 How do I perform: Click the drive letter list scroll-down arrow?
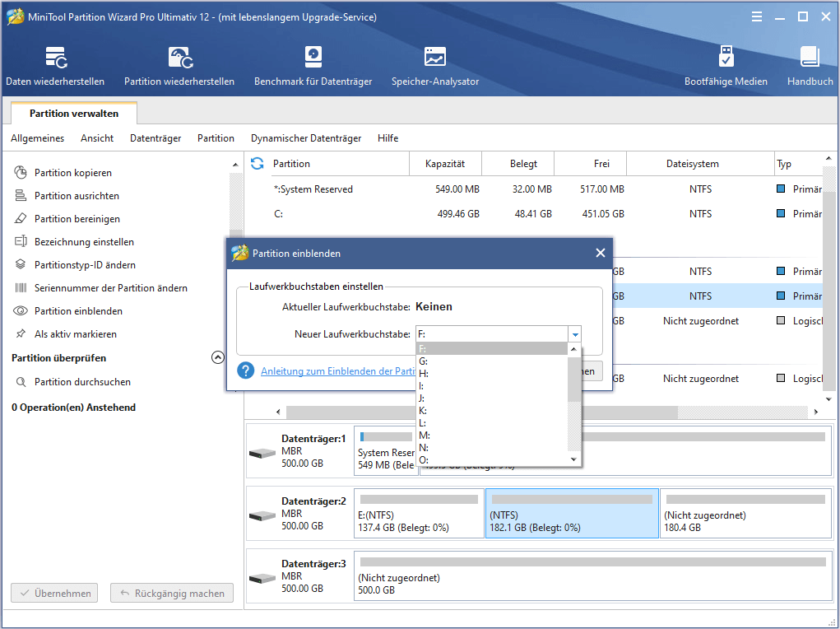(573, 459)
